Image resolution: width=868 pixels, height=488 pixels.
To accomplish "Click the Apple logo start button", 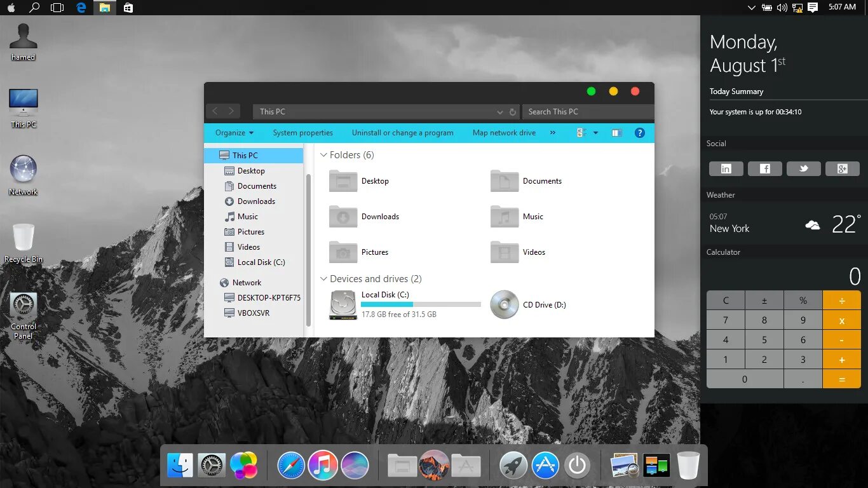I will [x=11, y=8].
